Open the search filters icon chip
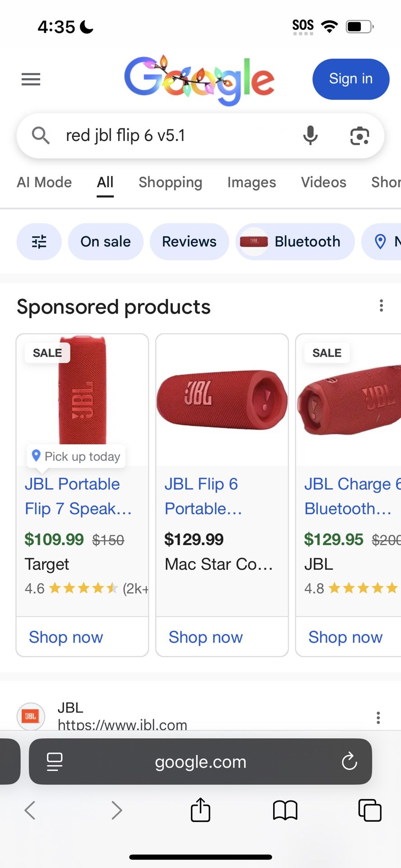Viewport: 401px width, 868px height. (39, 241)
